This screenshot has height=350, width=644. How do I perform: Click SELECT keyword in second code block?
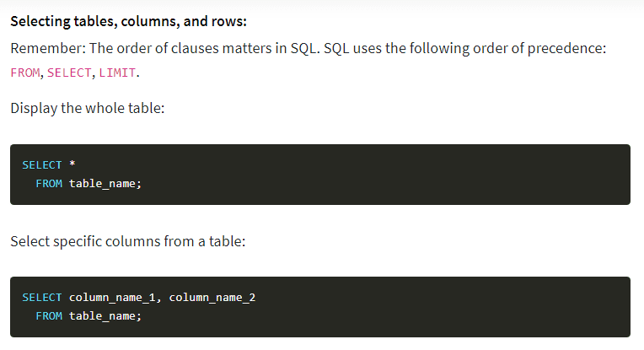click(42, 298)
